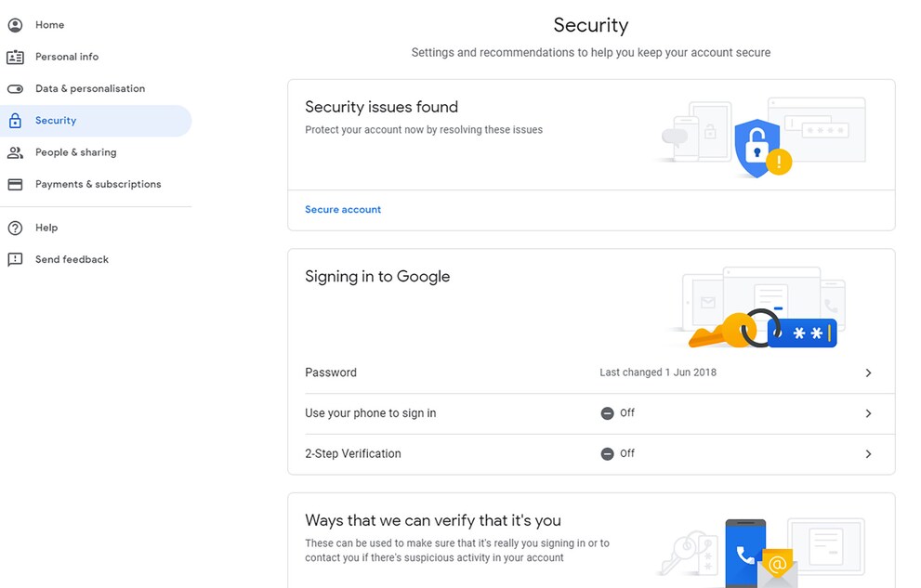
Task: Click the Off status for 2-Step Verification
Action: [x=617, y=453]
